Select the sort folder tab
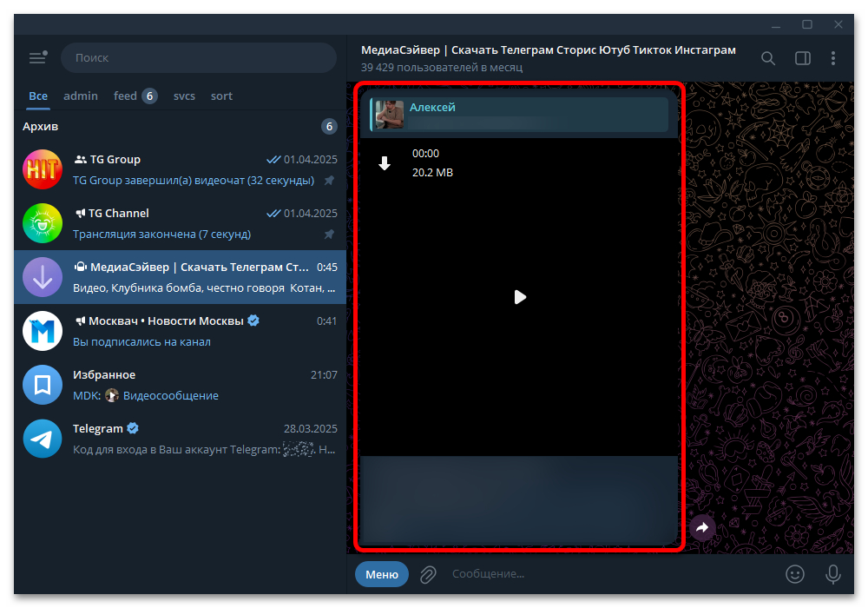 pos(221,96)
